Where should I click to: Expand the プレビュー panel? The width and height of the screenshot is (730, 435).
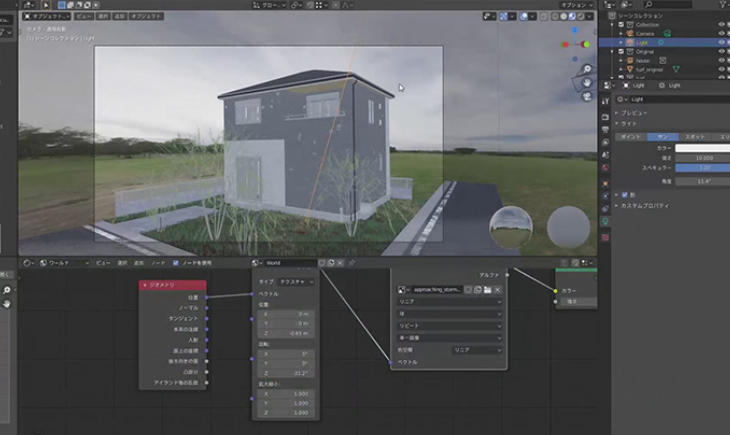click(x=634, y=113)
